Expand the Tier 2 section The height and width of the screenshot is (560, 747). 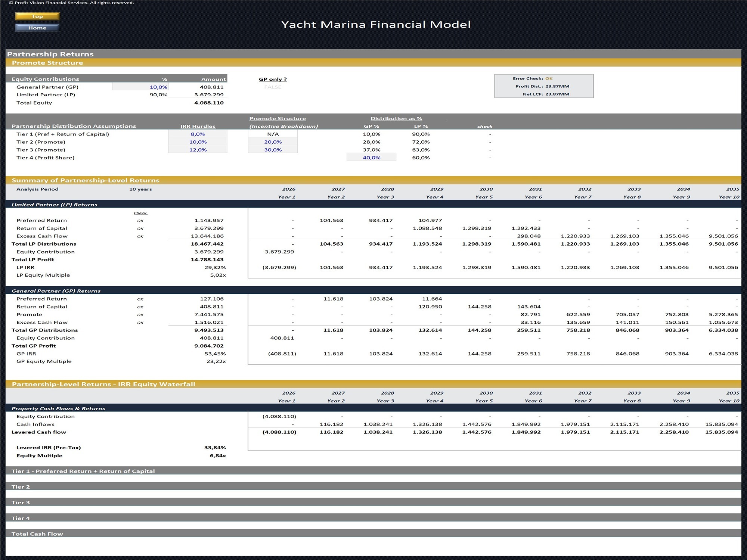(22, 487)
